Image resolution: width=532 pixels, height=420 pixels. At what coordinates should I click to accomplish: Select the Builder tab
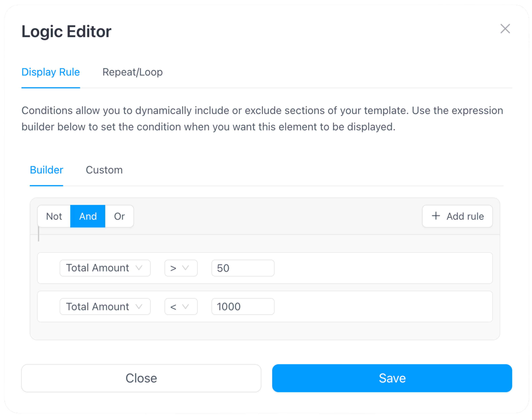pos(47,170)
